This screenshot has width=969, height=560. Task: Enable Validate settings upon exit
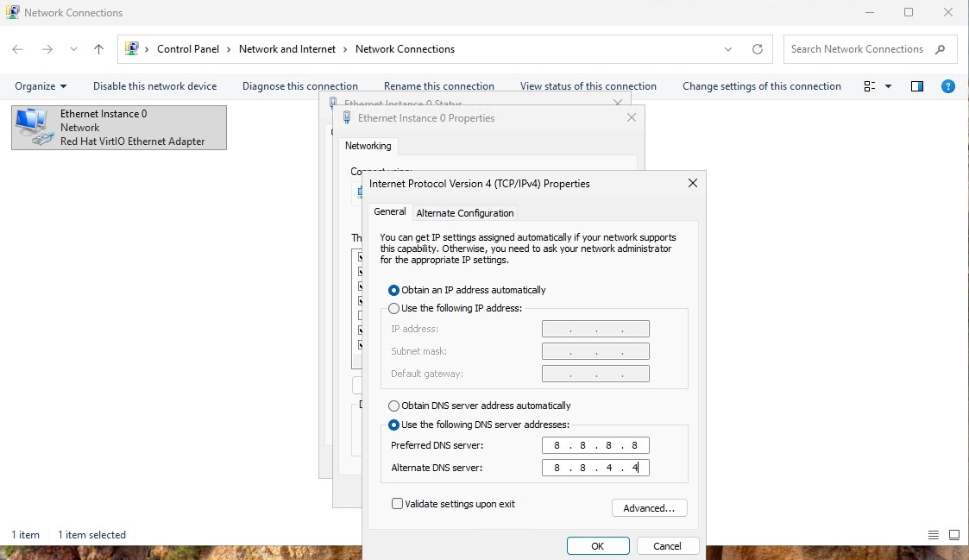[397, 504]
